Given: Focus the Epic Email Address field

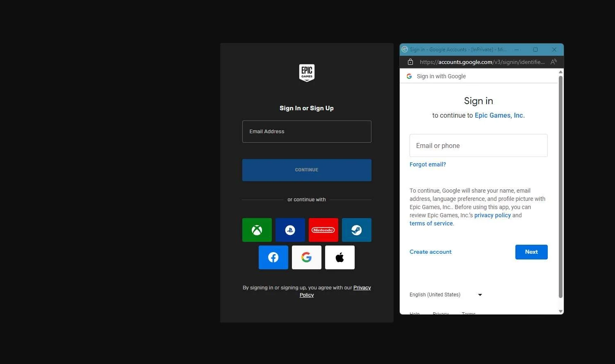Looking at the screenshot, I should pos(307,132).
